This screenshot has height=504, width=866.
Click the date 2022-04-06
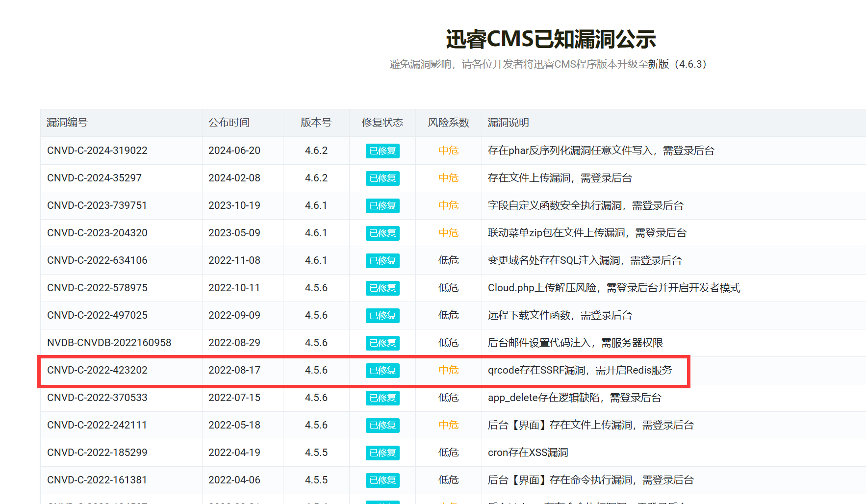[234, 480]
